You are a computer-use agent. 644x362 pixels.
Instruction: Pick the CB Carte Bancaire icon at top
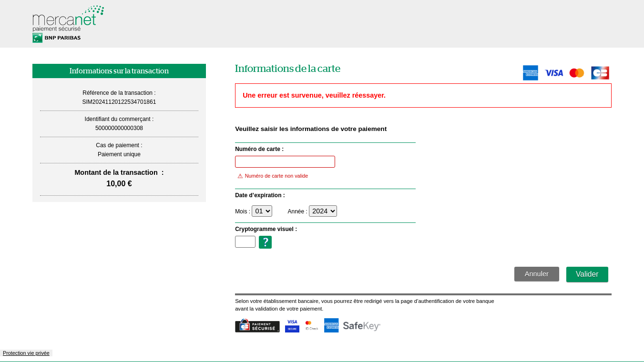click(x=600, y=73)
